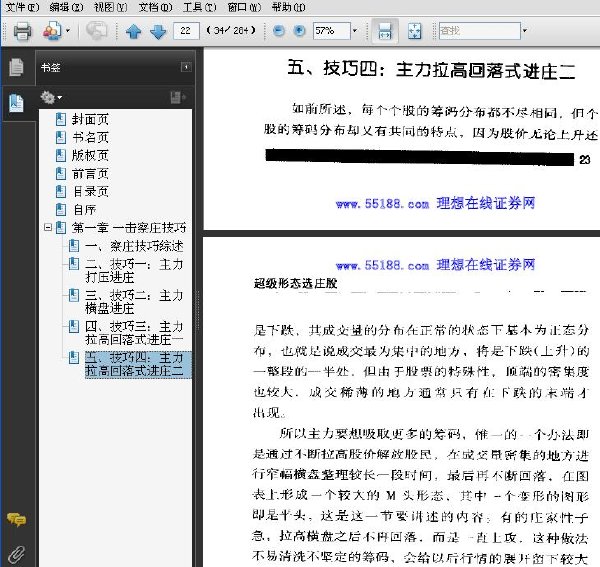Select the 四、技巧三 拉高回落式进庄一 bookmark

pyautogui.click(x=134, y=333)
